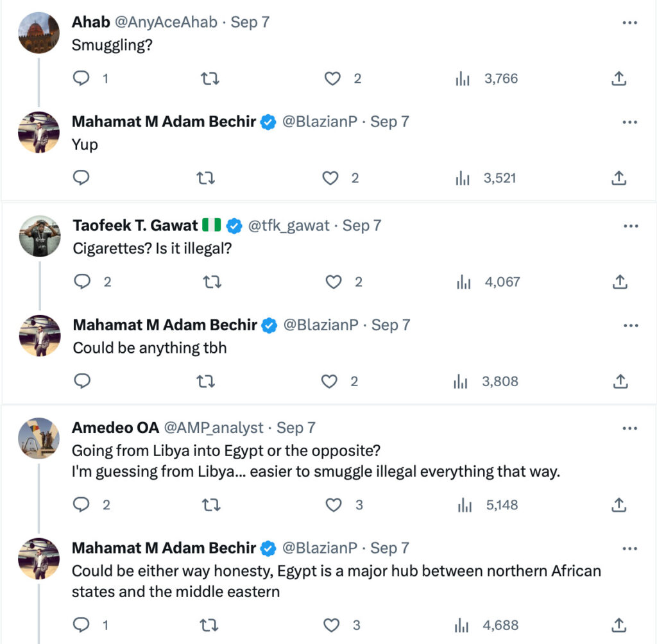Click Taofeek T. Gawat's profile picture
This screenshot has width=657, height=644.
(40, 236)
